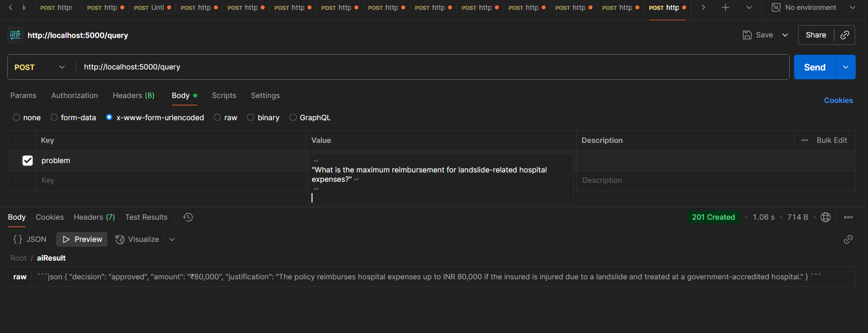The image size is (868, 333).
Task: Switch response view to JSON
Action: (x=30, y=239)
